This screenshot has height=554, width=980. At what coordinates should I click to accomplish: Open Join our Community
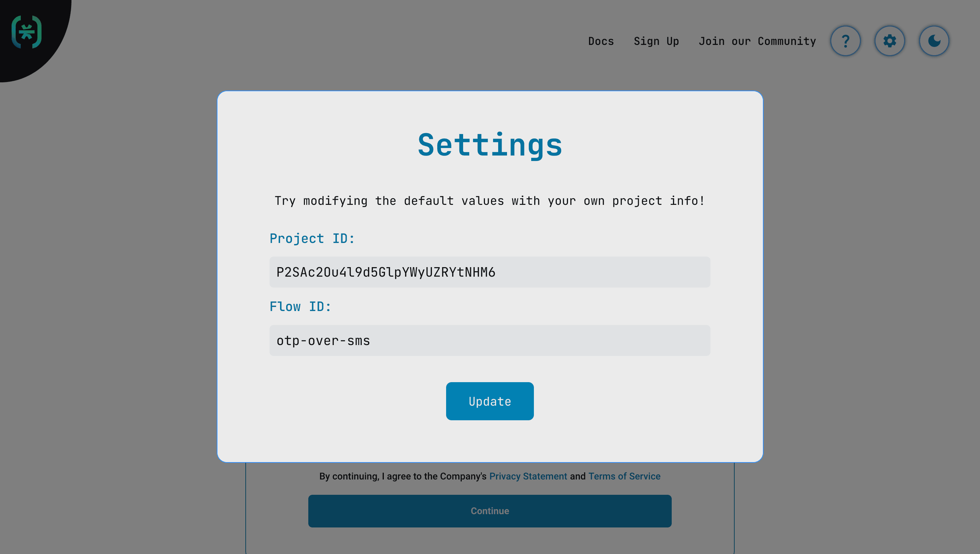click(x=757, y=41)
